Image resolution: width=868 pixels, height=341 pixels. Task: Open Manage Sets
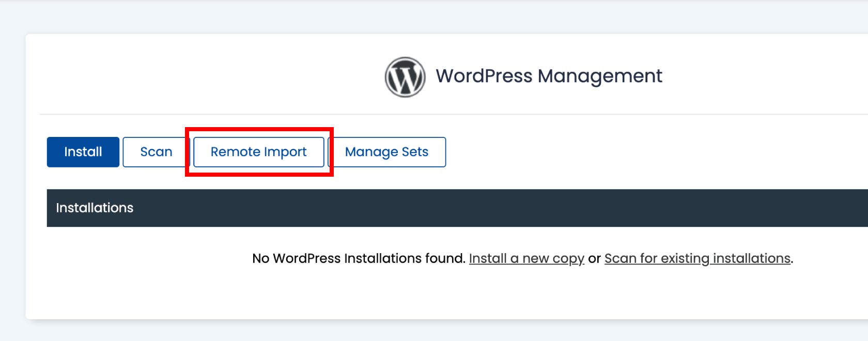click(x=387, y=152)
